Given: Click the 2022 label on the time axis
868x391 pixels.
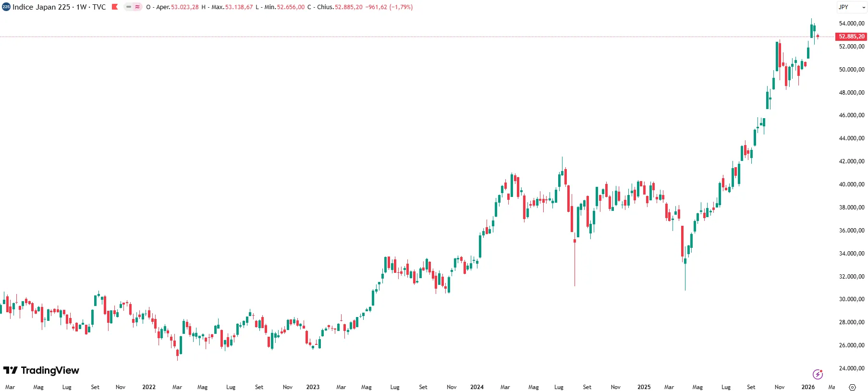Looking at the screenshot, I should coord(149,387).
